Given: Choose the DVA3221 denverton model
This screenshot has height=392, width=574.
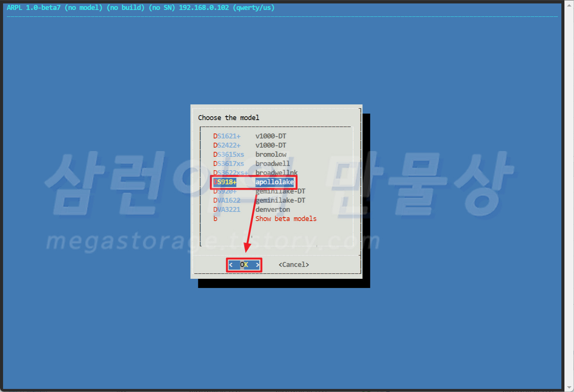Looking at the screenshot, I should [x=251, y=210].
